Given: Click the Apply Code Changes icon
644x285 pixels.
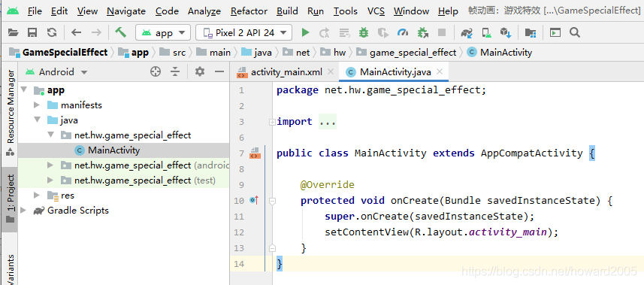Looking at the screenshot, I should pos(344,32).
